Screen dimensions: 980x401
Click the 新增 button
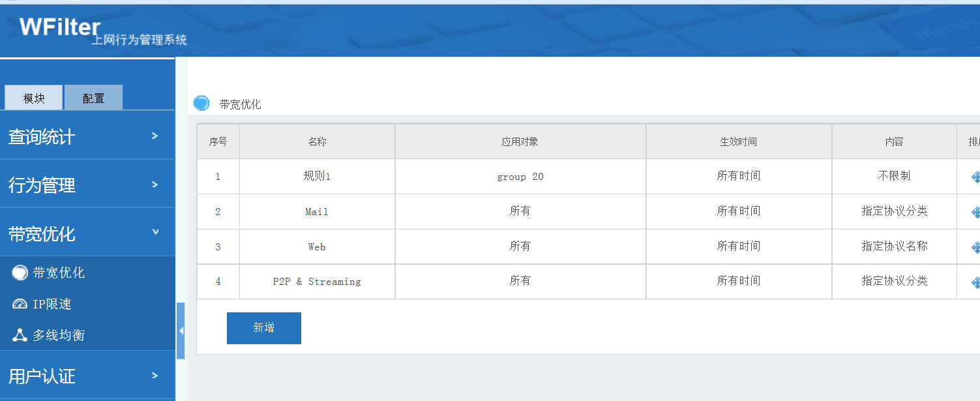click(263, 328)
